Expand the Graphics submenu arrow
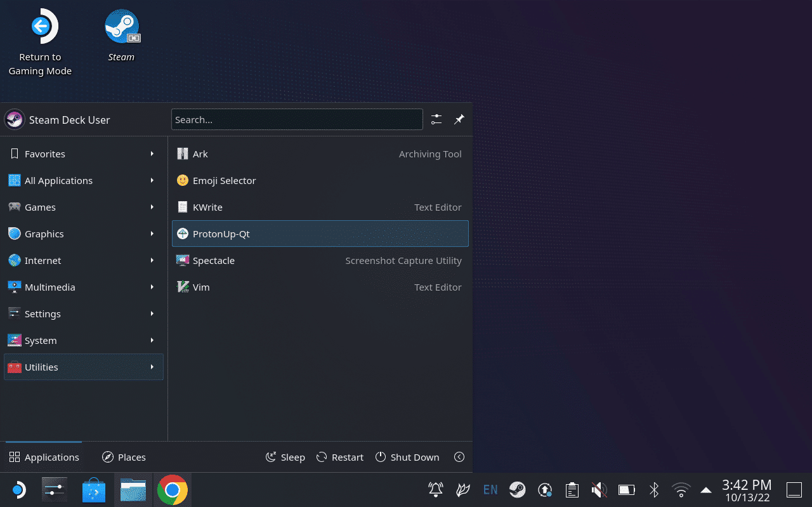This screenshot has height=507, width=812. 152,234
